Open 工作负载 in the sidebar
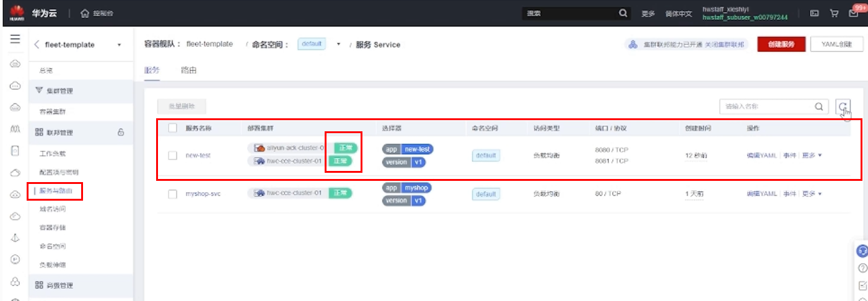The width and height of the screenshot is (868, 301). click(x=52, y=153)
